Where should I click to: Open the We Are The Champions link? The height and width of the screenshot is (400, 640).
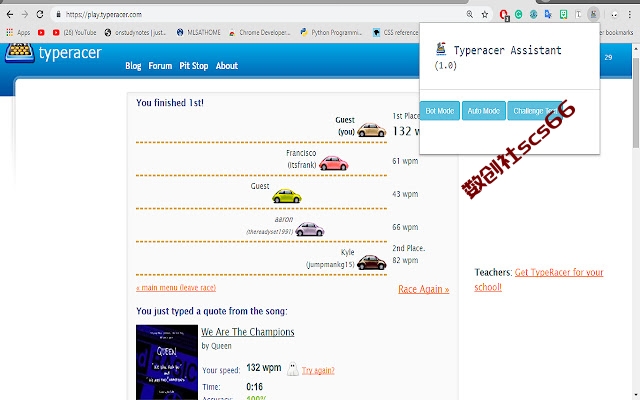click(248, 332)
